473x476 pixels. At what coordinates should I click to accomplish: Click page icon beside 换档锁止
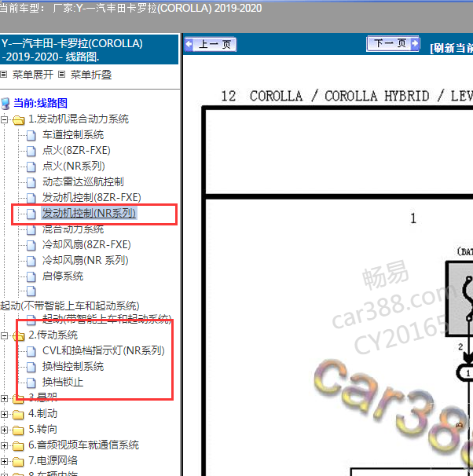click(31, 383)
